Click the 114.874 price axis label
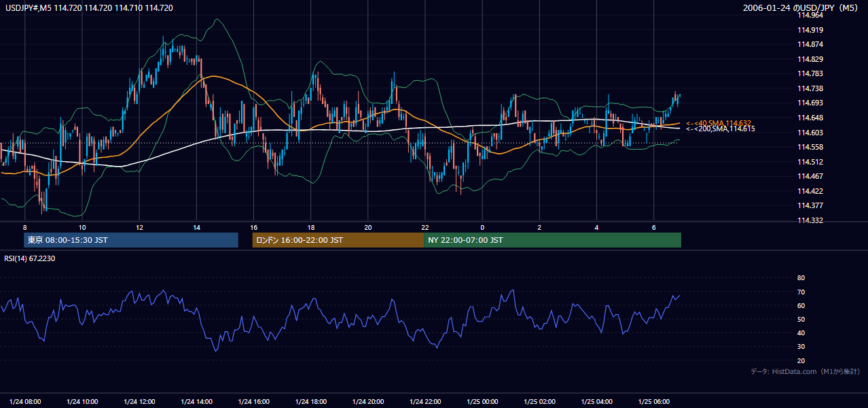This screenshot has height=408, width=868. 810,44
